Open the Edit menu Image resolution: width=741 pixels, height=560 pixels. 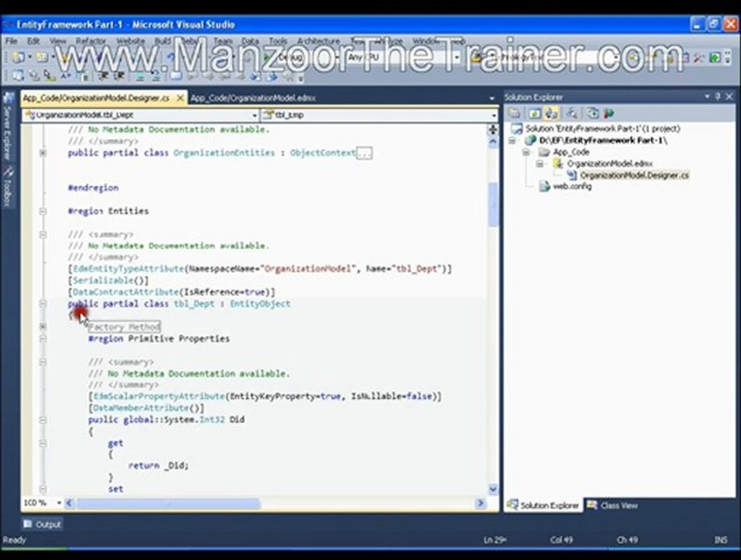coord(33,41)
